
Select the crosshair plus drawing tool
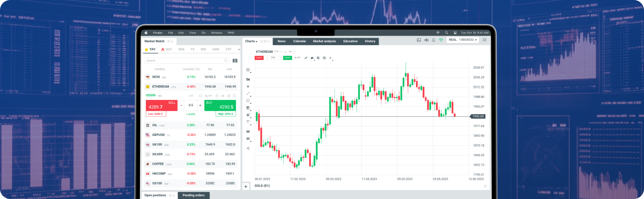248,86
